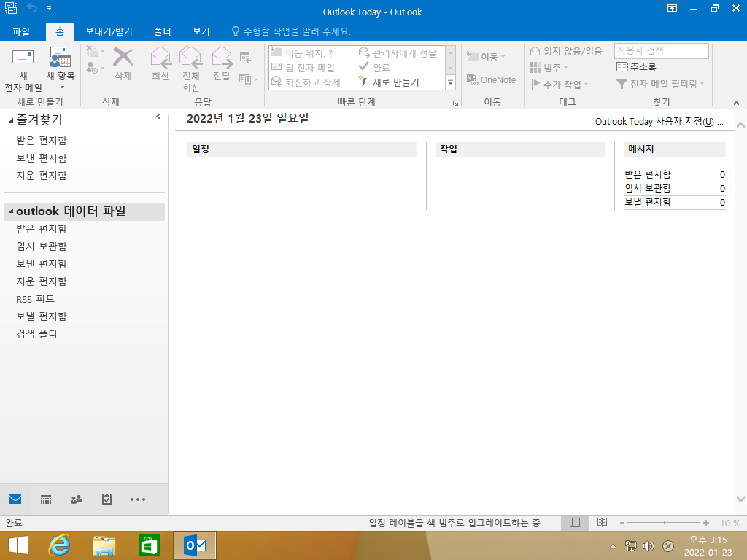Click the send/receive icon in title bar
Screen dimensions: 747x560
tap(11, 7)
